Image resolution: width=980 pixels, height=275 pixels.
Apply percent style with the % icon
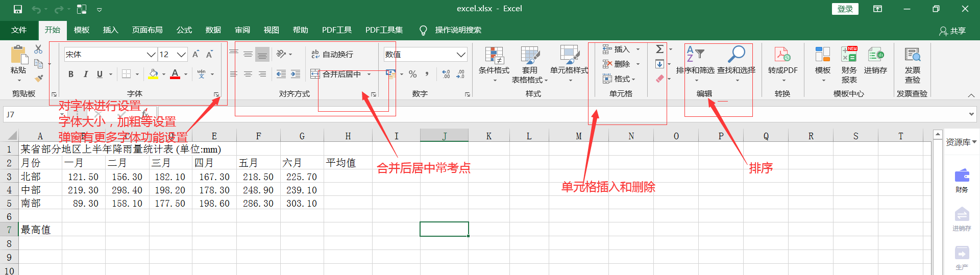(413, 74)
